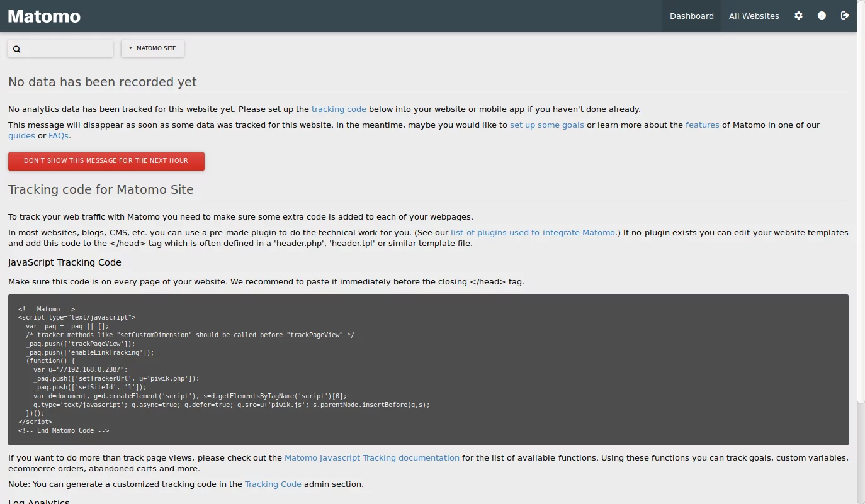Click the var u="//192.168.0.238/" line

tap(81, 370)
